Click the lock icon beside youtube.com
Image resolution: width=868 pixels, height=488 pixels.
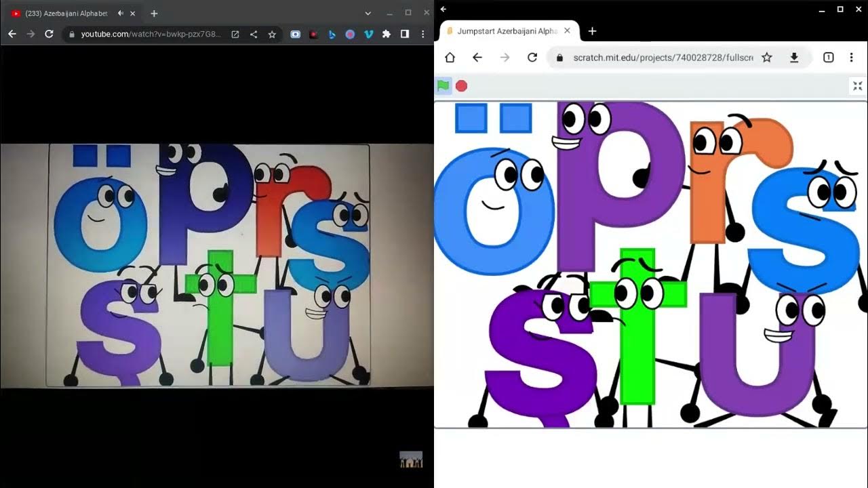click(x=71, y=34)
